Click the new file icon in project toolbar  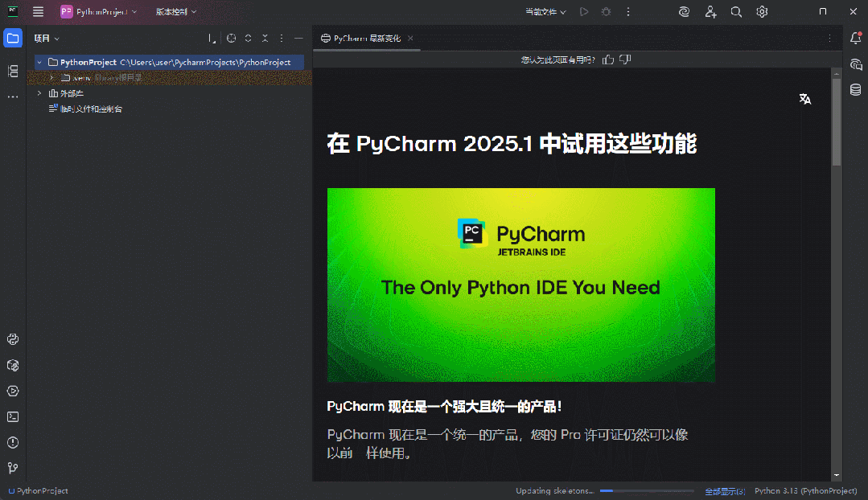tap(212, 38)
